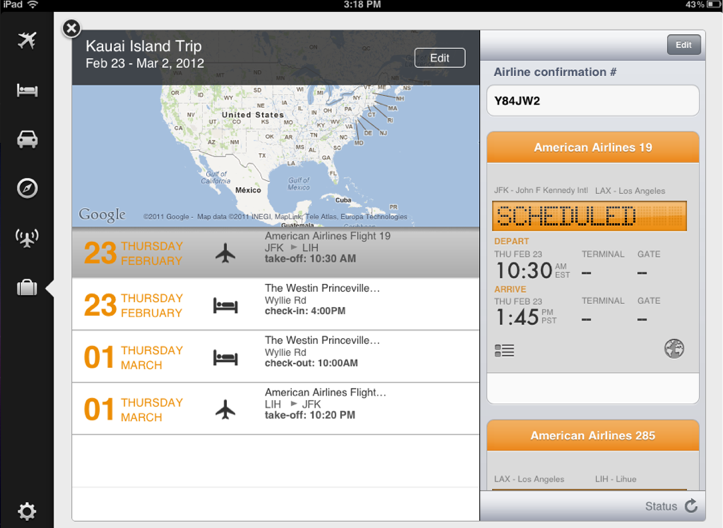
Task: Tap the globe icon on flight card
Action: [x=674, y=349]
